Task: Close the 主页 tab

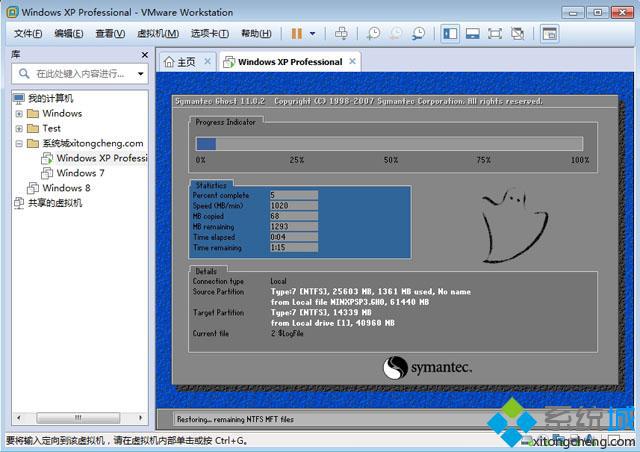Action: pyautogui.click(x=208, y=61)
